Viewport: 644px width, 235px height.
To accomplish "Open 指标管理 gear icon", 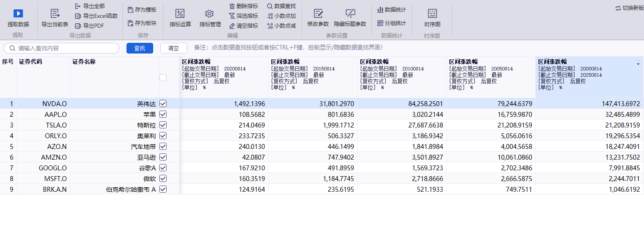I will pos(210,13).
